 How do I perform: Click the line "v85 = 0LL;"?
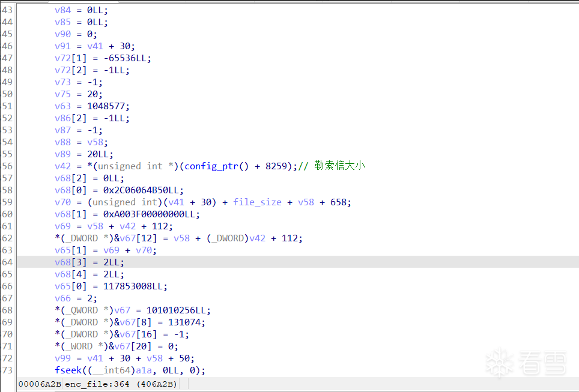click(81, 22)
